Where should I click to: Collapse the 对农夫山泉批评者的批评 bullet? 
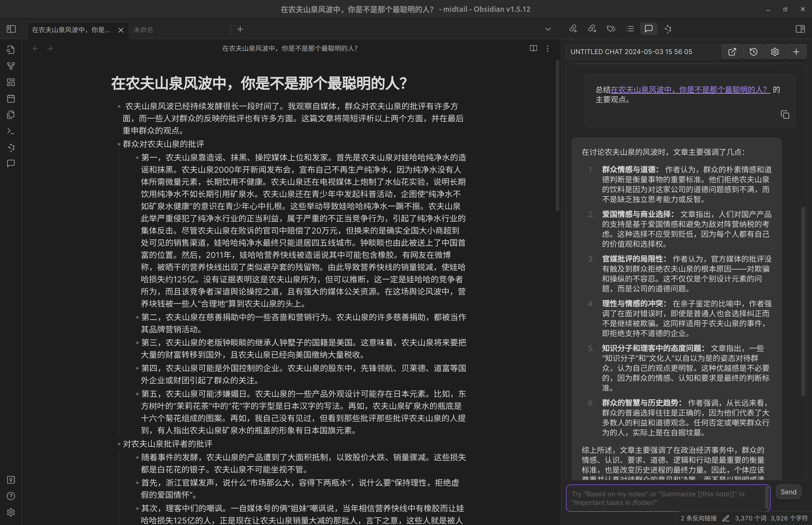pos(119,444)
